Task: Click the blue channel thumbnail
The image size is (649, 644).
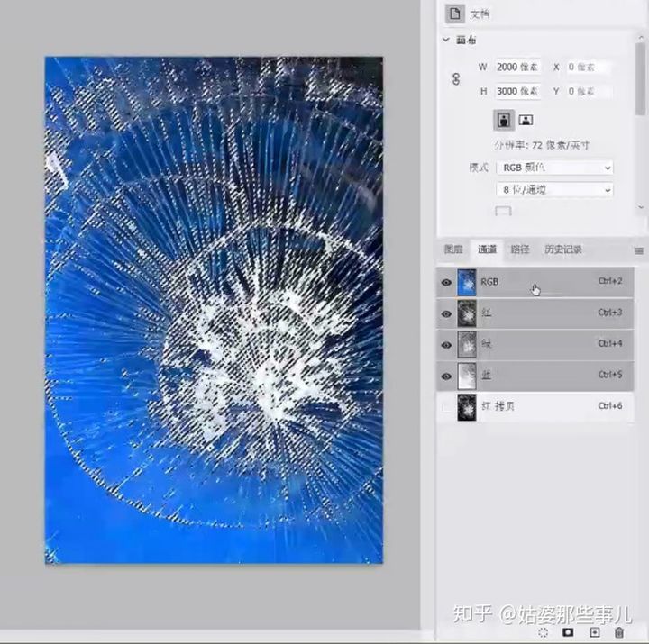Action: [x=467, y=376]
